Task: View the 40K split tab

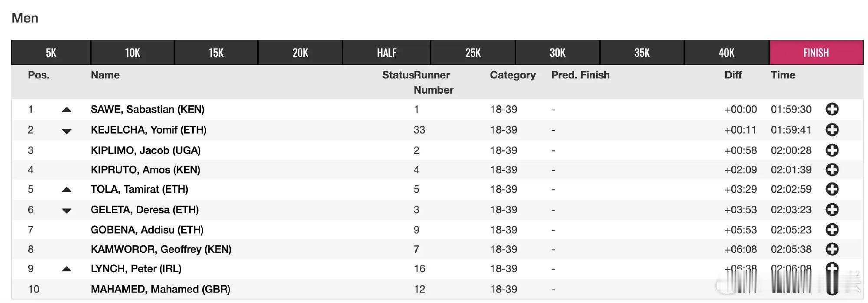Action: 727,52
